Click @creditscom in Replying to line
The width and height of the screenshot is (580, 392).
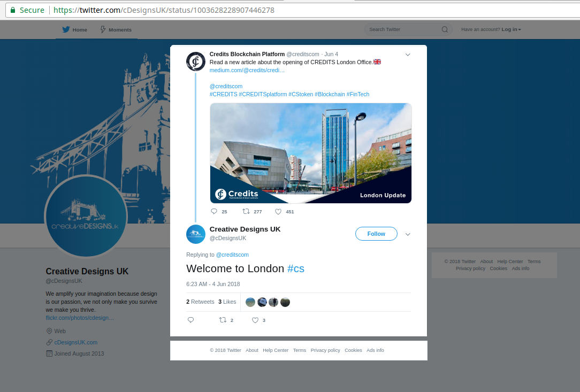(x=232, y=255)
